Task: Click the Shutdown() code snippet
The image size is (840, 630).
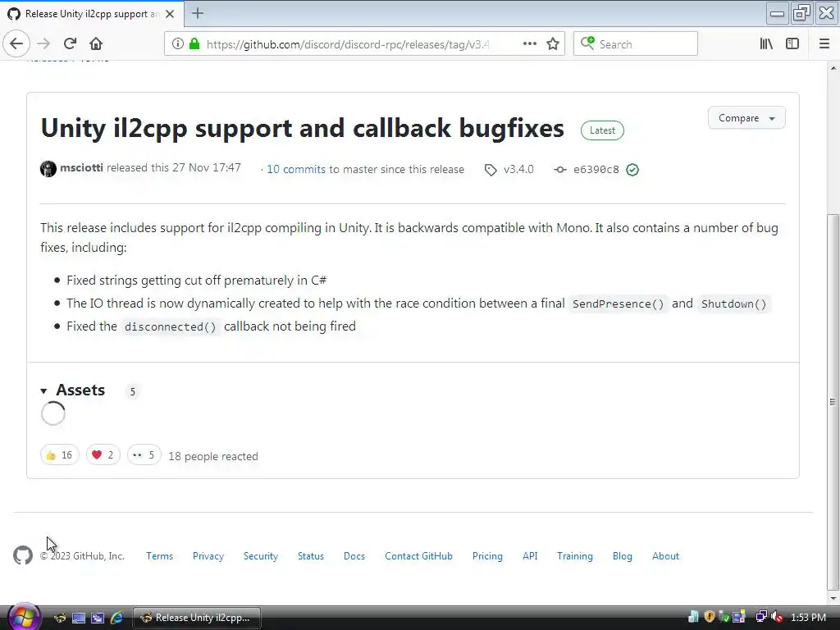Action: pyautogui.click(x=734, y=304)
